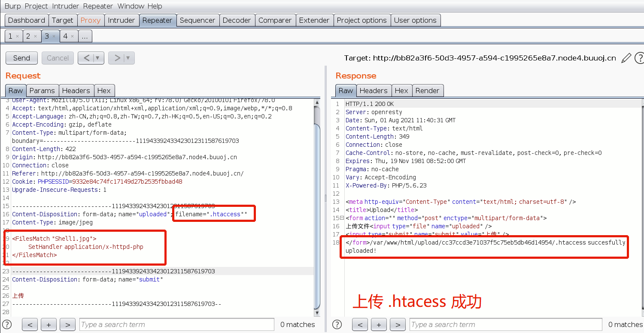Open response search help icon
The height and width of the screenshot is (333, 644).
tap(337, 324)
